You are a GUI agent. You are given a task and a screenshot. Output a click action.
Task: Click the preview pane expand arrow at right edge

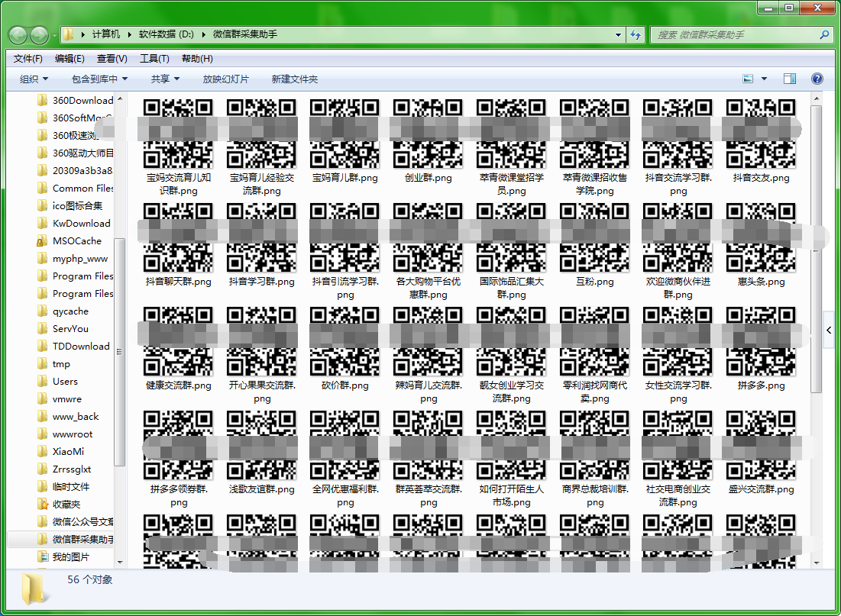click(x=830, y=331)
